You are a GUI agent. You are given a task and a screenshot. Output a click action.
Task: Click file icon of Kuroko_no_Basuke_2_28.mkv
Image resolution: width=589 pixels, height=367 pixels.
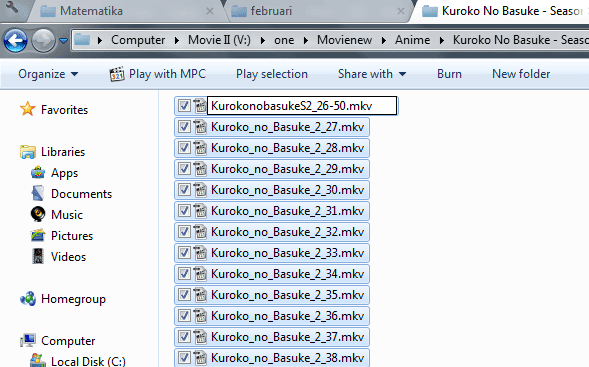200,148
